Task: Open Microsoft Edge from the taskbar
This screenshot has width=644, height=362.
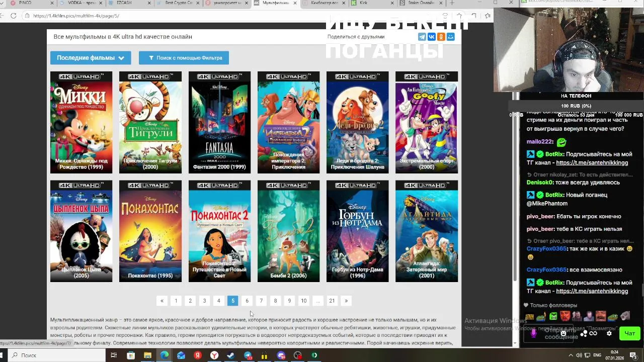Action: pos(165,355)
